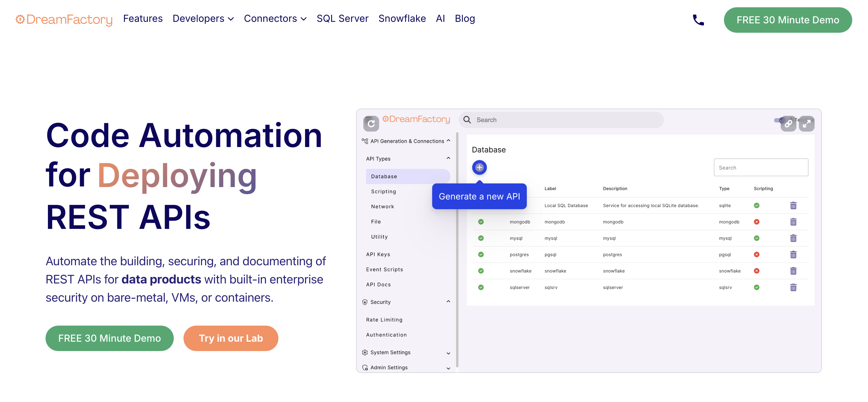Go to Snowflake page
Image resolution: width=868 pixels, height=402 pixels.
point(402,18)
